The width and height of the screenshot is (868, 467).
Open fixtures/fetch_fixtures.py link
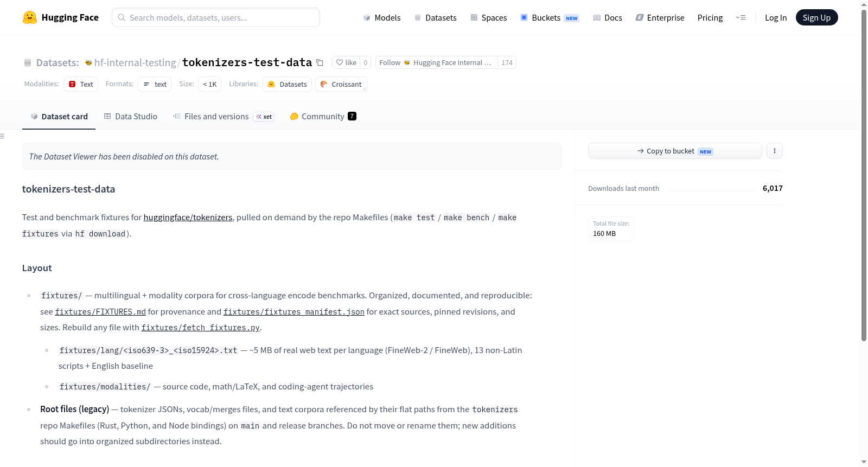pos(201,328)
